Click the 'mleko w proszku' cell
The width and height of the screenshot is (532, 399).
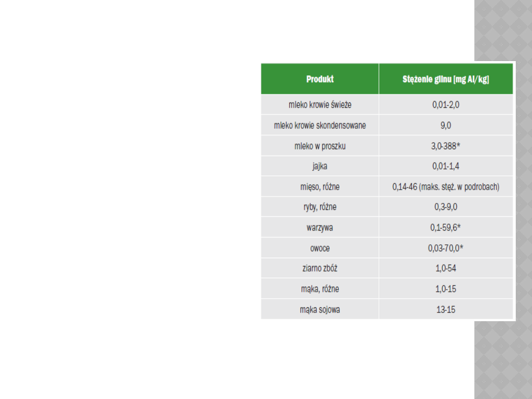[320, 146]
